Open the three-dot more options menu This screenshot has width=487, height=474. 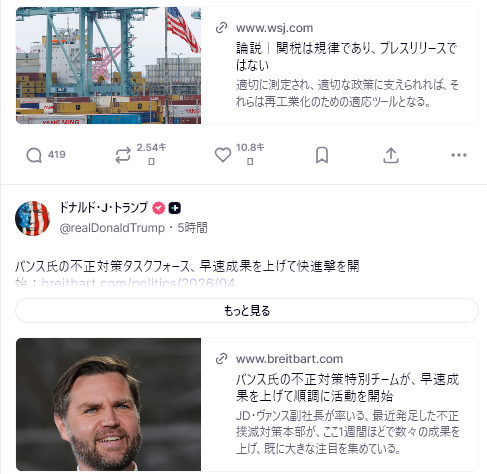point(459,155)
